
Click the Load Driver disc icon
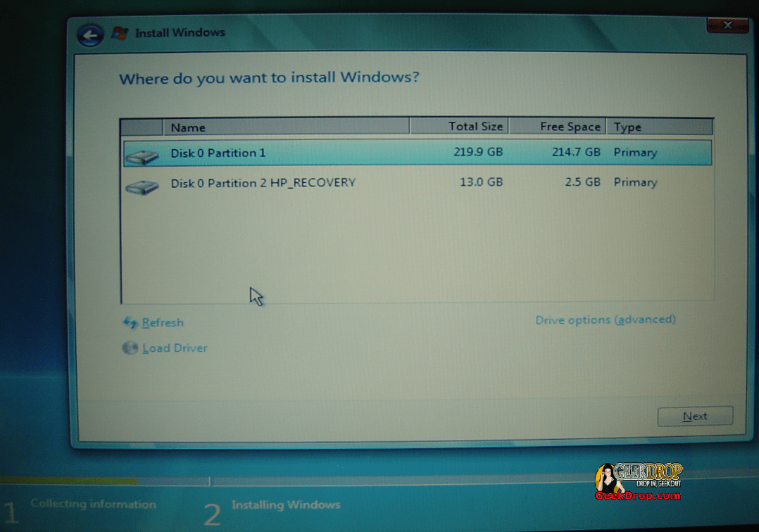pos(130,348)
